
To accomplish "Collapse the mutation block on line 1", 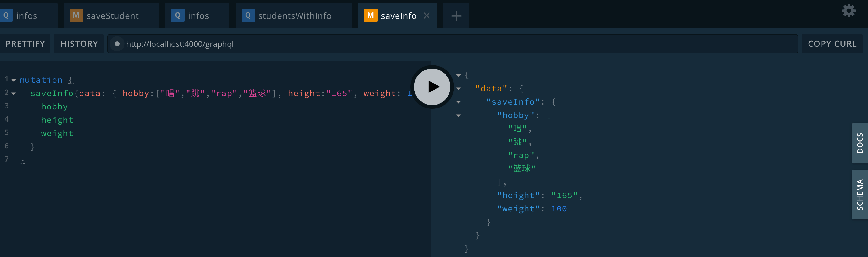I will (14, 80).
